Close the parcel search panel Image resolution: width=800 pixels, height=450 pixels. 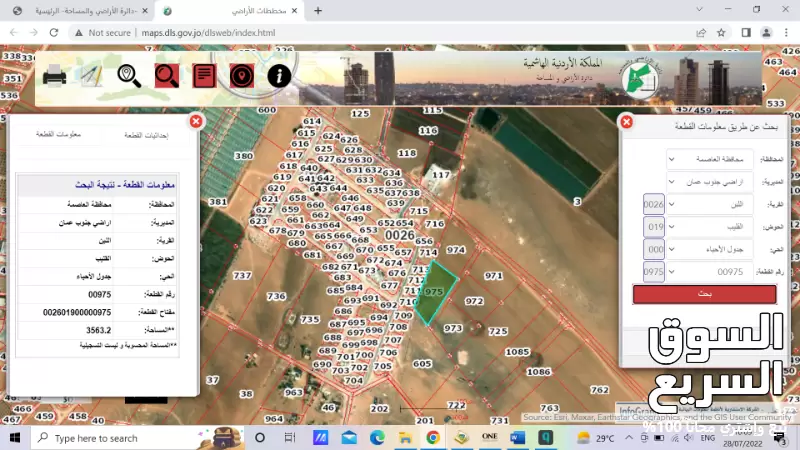[x=627, y=122]
